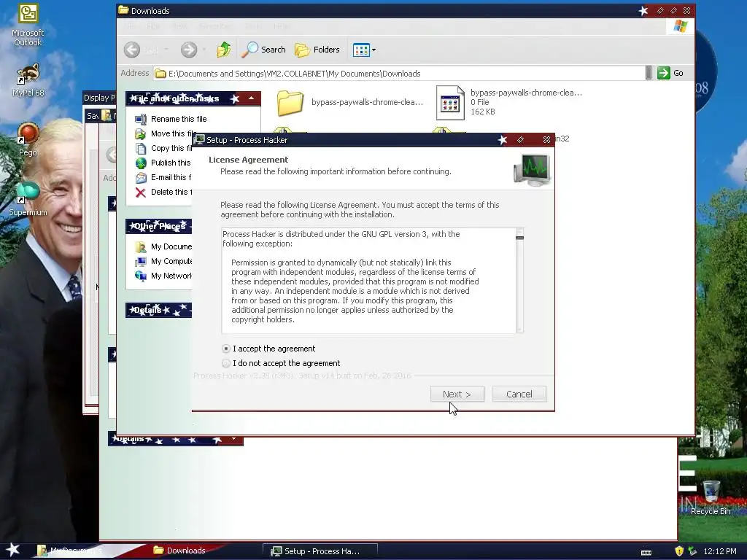Screen dimensions: 747x560
Task: Open the Recycle Bin
Action: pyautogui.click(x=711, y=498)
